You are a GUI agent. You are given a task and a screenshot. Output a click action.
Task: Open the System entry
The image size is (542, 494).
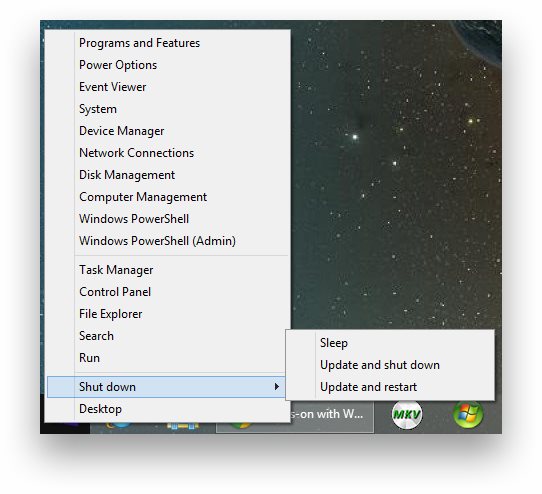168,109
